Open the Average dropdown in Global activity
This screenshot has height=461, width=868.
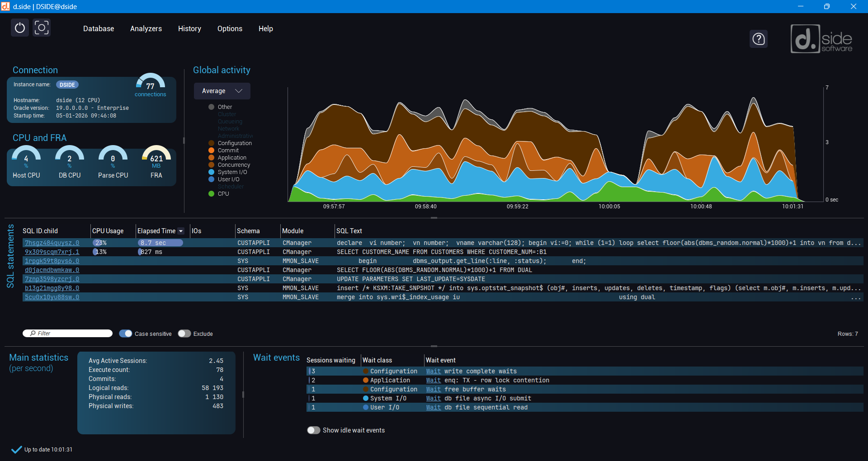pos(222,91)
